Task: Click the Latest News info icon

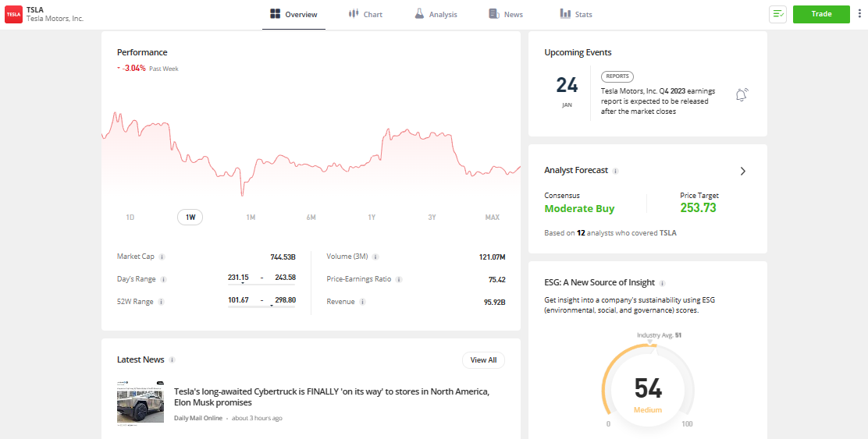Action: point(173,360)
